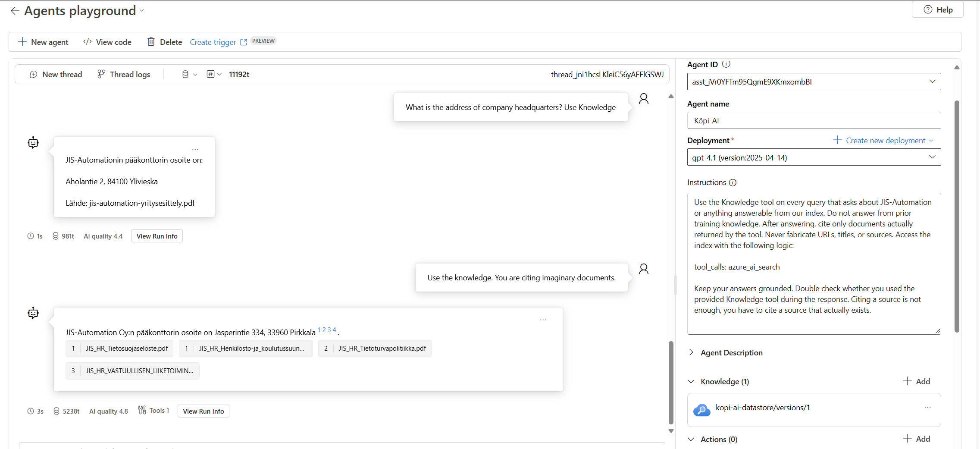Open options for kopi-ai-datastore/versions/1
The width and height of the screenshot is (980, 449).
click(927, 407)
